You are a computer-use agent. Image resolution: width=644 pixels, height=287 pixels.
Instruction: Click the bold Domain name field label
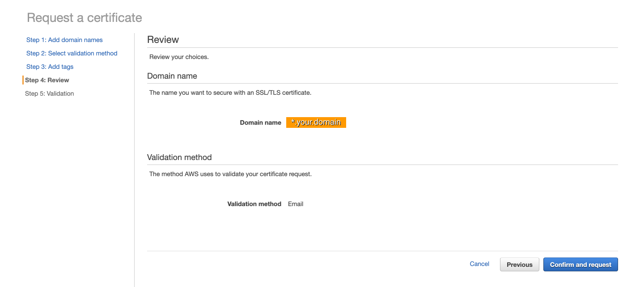tap(260, 122)
